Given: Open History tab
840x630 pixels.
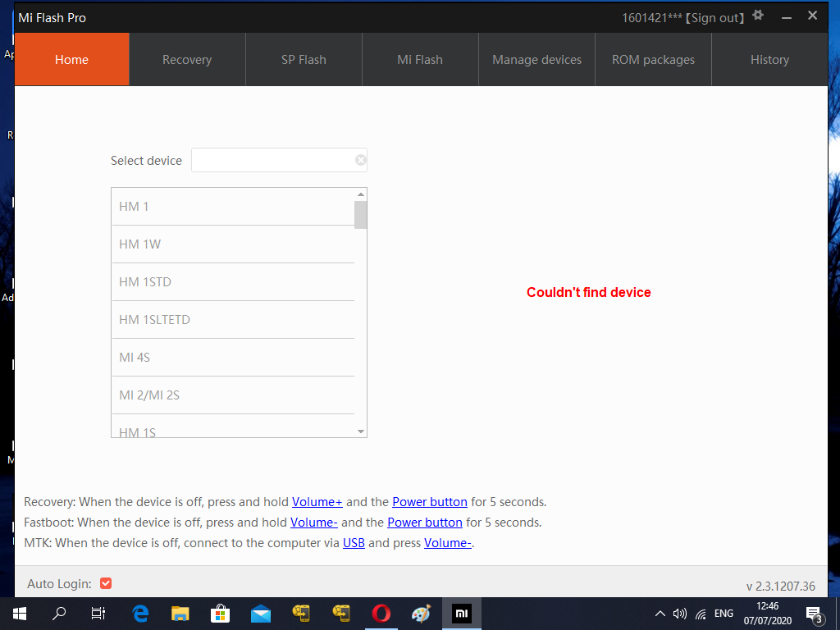Looking at the screenshot, I should pos(769,59).
